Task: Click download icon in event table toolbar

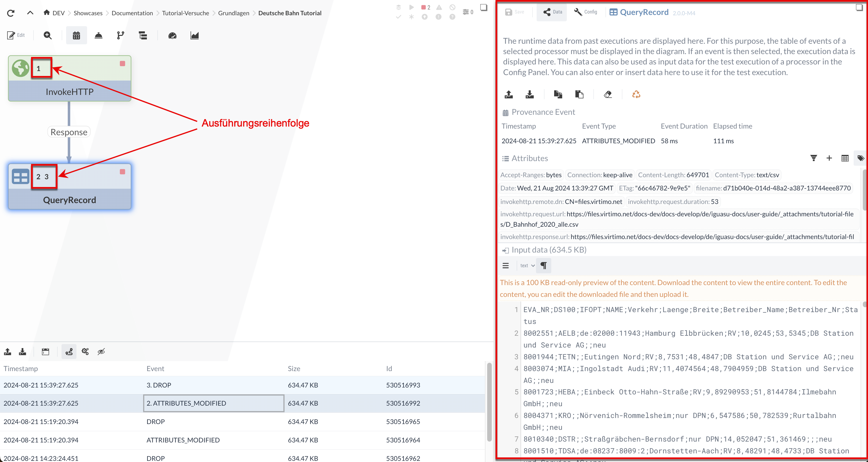Action: pyautogui.click(x=23, y=352)
